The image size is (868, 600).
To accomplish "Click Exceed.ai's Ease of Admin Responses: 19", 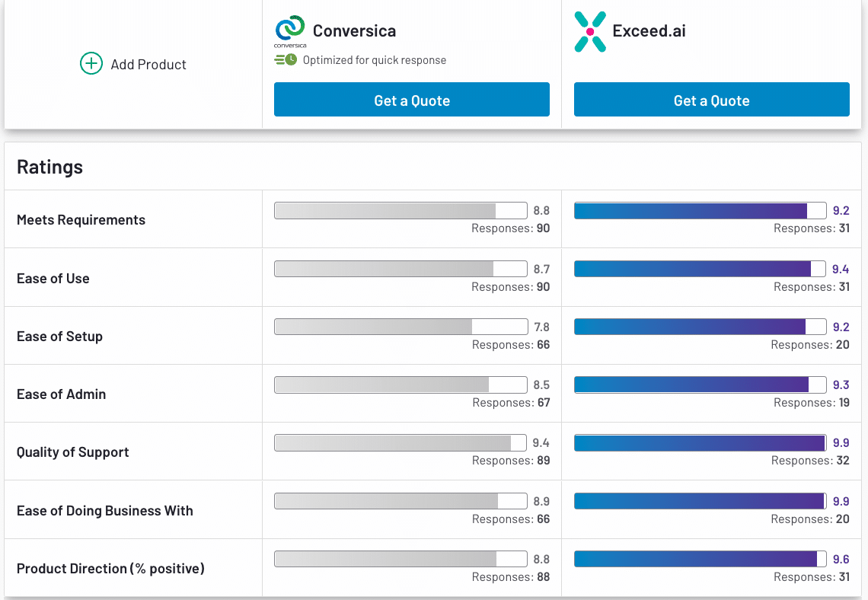I will click(812, 402).
